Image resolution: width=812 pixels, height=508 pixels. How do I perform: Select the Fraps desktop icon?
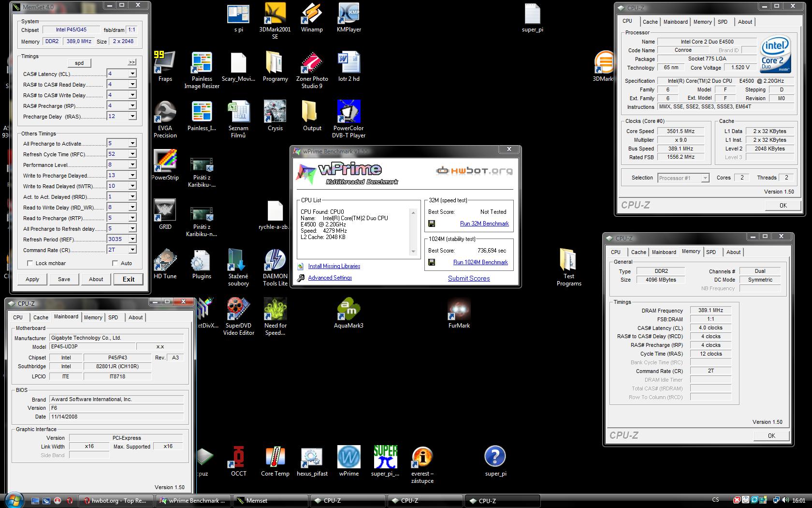[x=165, y=67]
